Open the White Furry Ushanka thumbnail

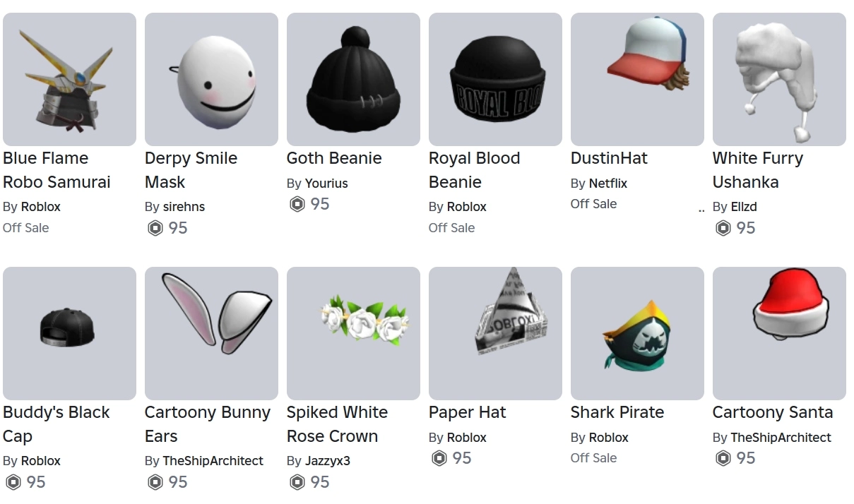[779, 79]
